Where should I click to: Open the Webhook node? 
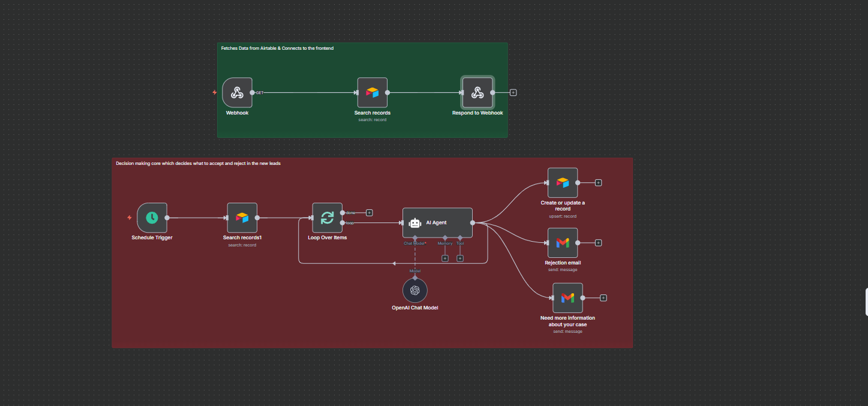point(237,92)
